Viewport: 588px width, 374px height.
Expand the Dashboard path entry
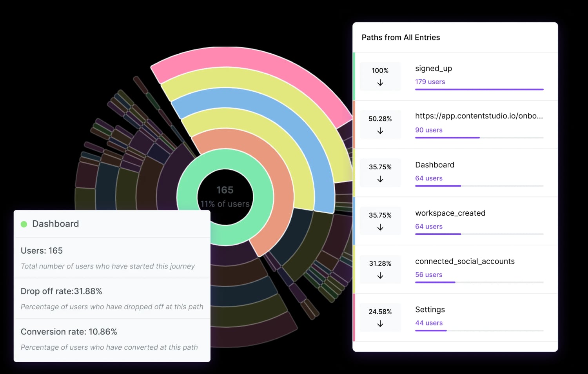(435, 165)
